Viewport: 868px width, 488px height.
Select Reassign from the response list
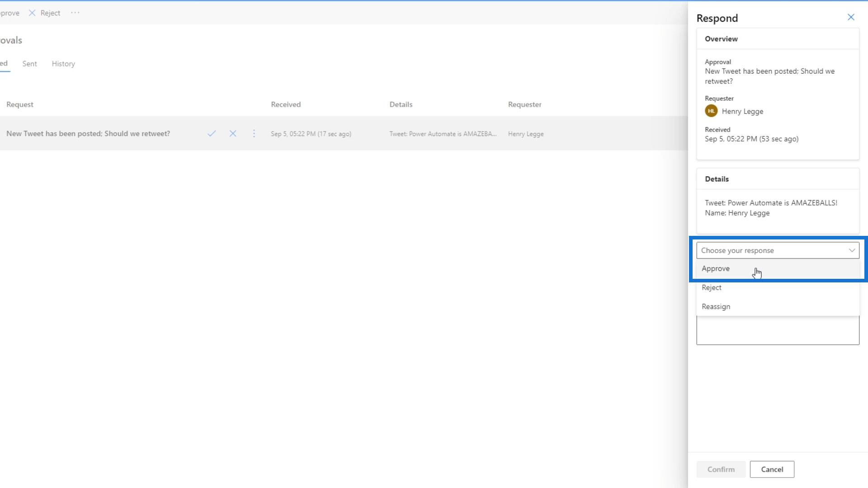click(x=716, y=306)
